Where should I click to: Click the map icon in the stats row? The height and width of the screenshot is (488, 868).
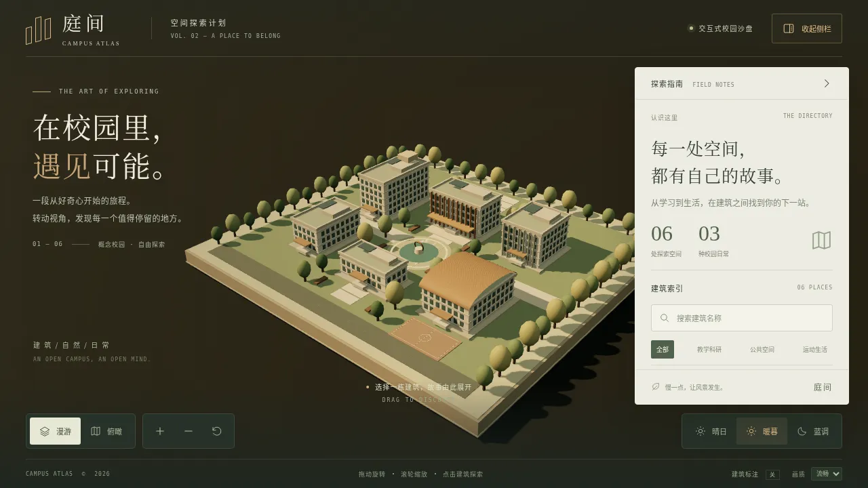[821, 240]
